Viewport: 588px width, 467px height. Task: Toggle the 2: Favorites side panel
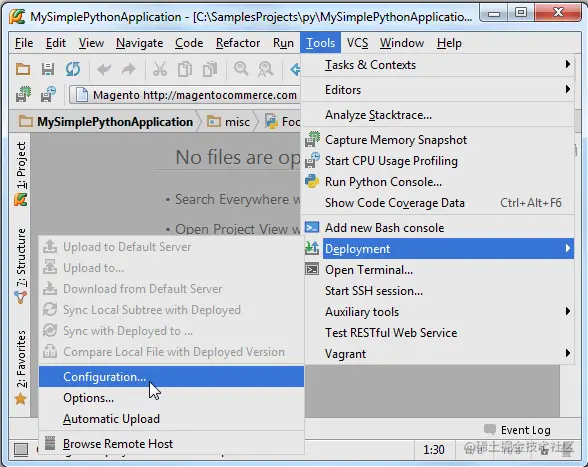21,368
